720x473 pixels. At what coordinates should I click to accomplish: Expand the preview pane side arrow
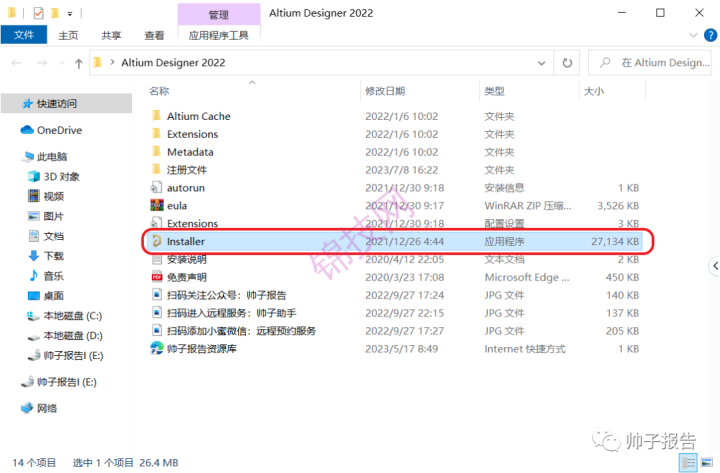click(x=714, y=265)
